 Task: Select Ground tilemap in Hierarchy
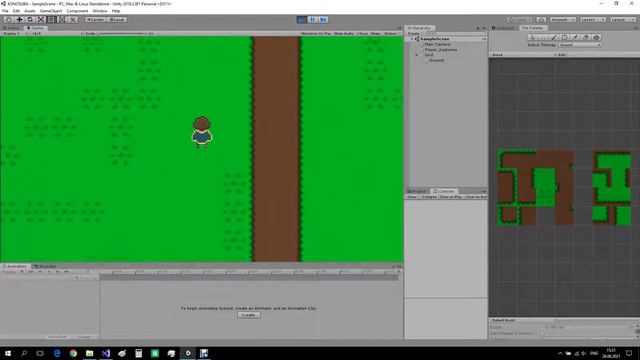(436, 60)
